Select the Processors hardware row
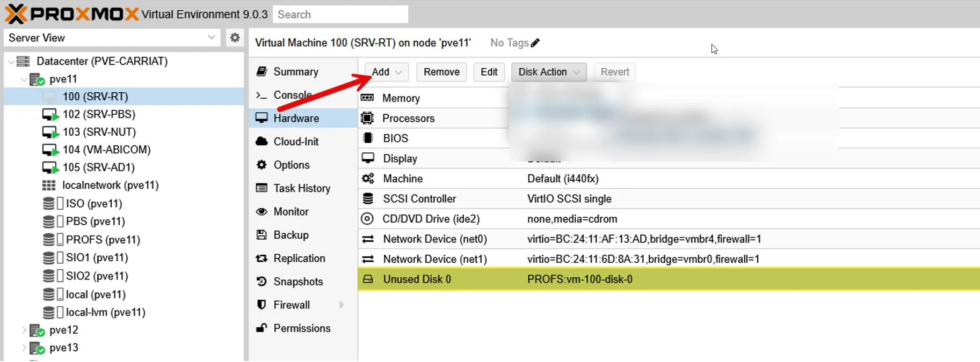980x362 pixels. pos(408,119)
